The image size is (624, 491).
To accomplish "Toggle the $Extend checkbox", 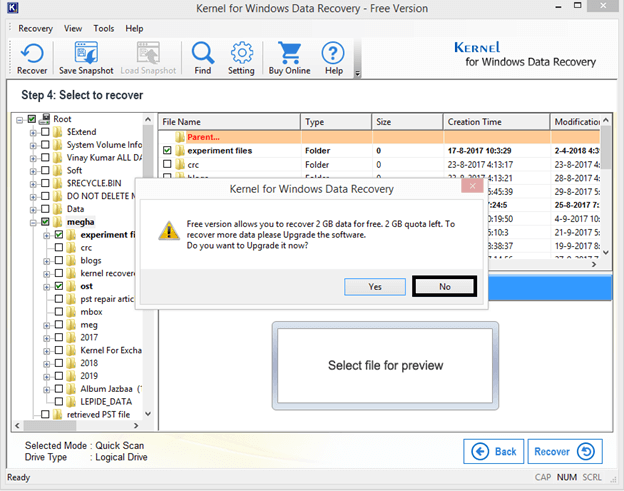I will tap(45, 132).
